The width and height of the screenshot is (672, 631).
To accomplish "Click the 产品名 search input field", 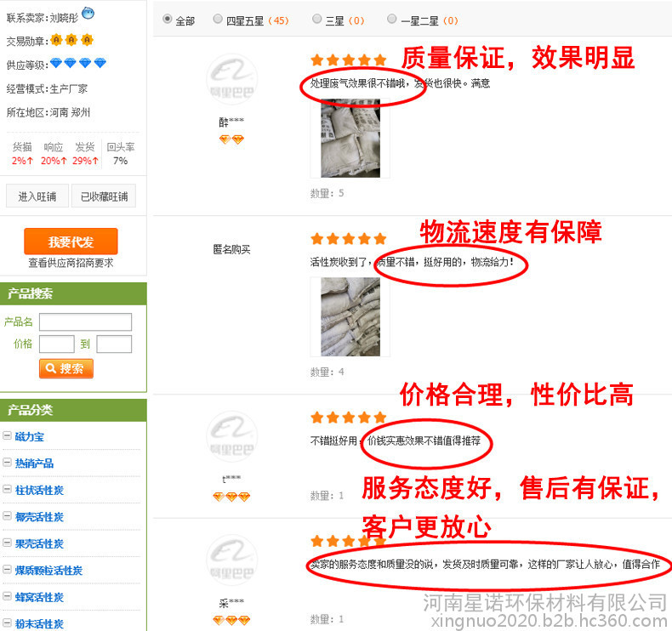I will 85,321.
